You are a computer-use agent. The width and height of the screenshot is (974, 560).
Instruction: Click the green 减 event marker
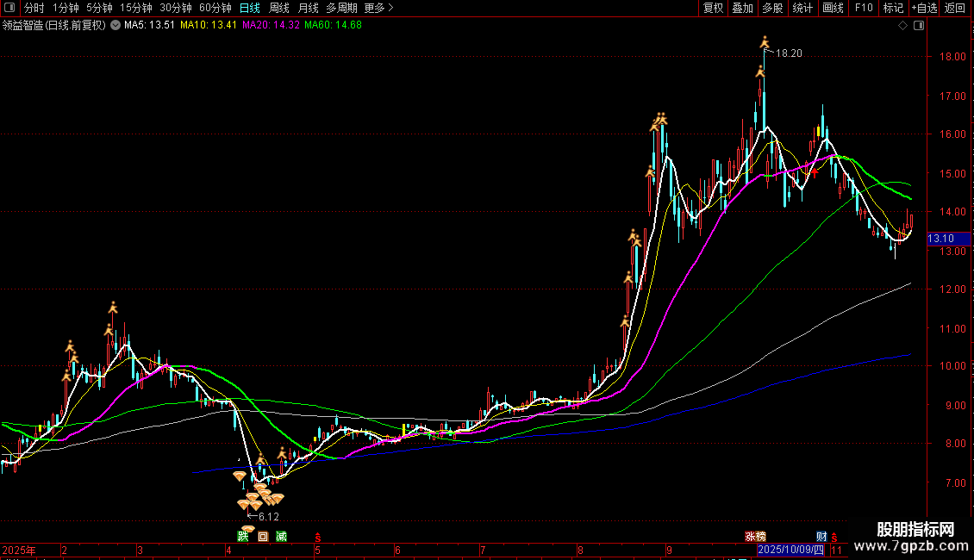[281, 537]
